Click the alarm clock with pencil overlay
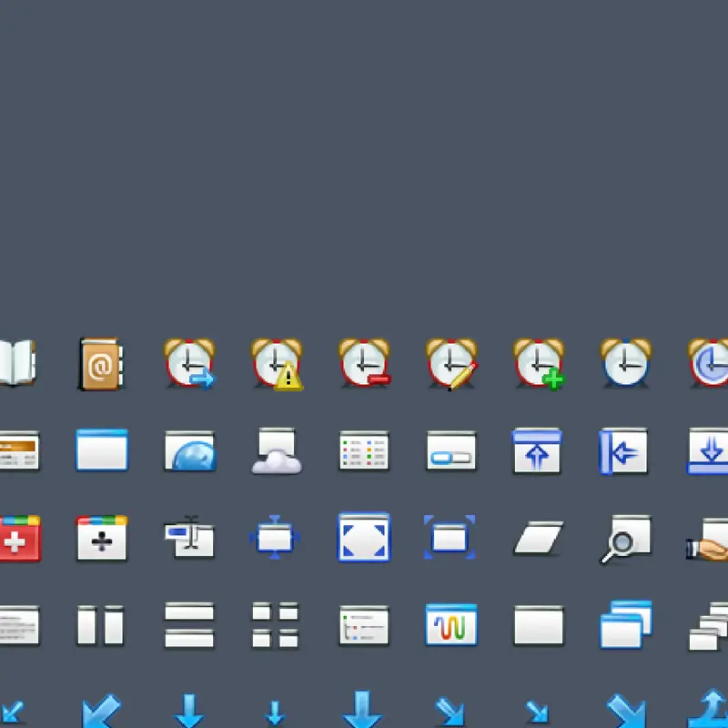 (451, 363)
